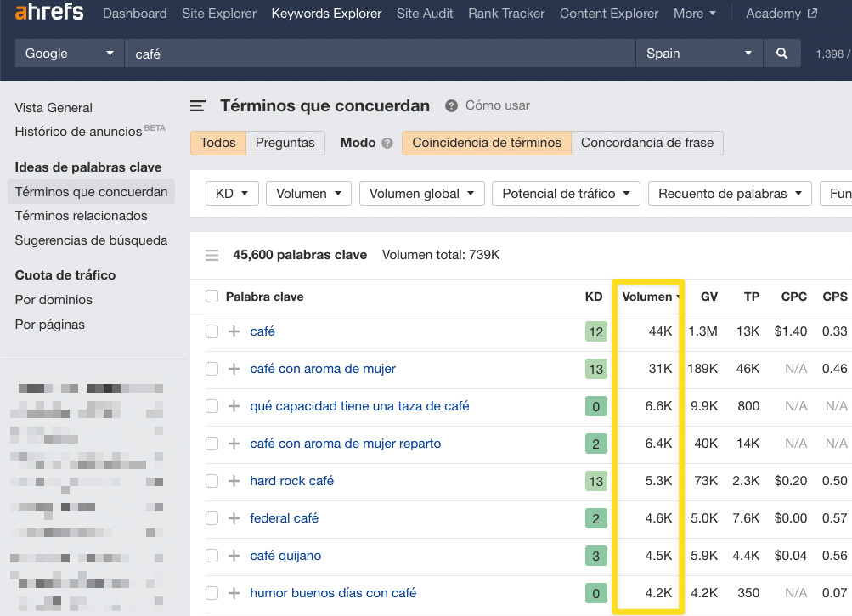852x616 pixels.
Task: Toggle the sidebar hamburger menu icon
Action: click(x=198, y=106)
